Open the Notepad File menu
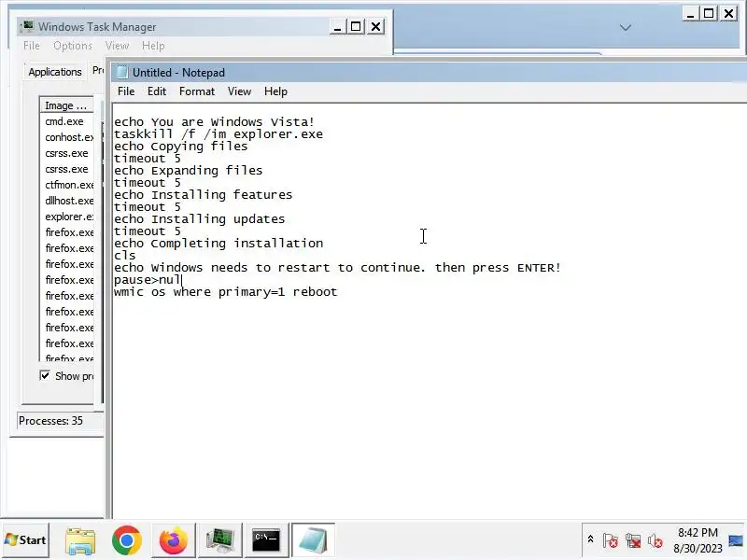 click(126, 91)
